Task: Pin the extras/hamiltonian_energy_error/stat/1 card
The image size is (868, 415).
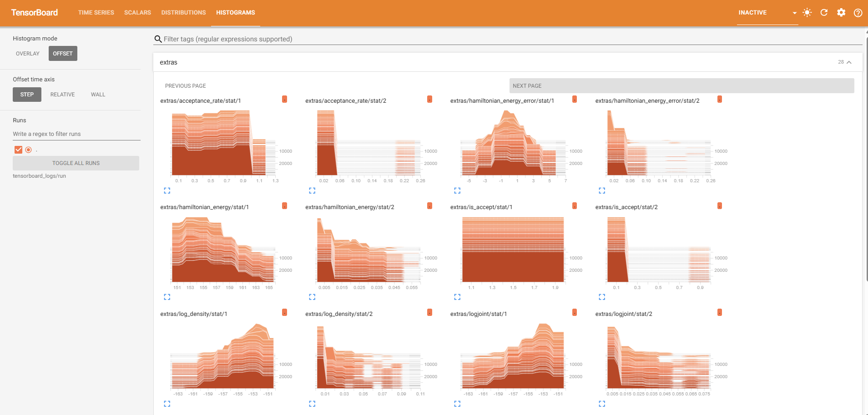Action: [x=574, y=99]
